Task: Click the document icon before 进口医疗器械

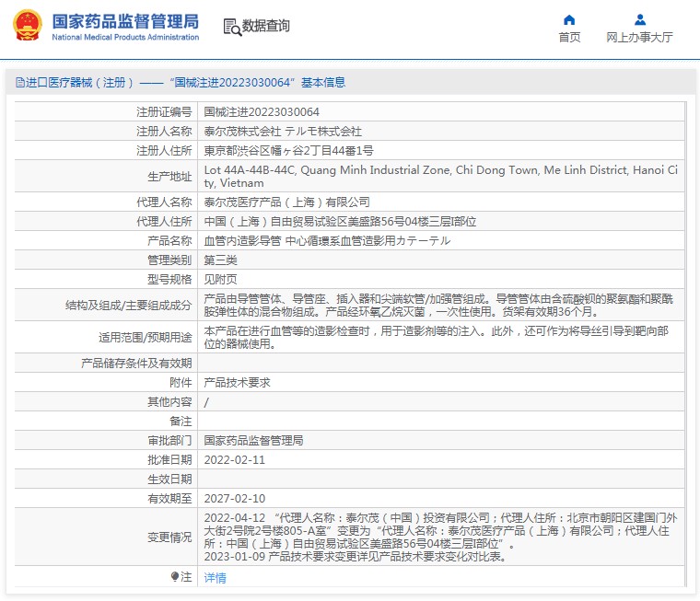Action: 19,83
